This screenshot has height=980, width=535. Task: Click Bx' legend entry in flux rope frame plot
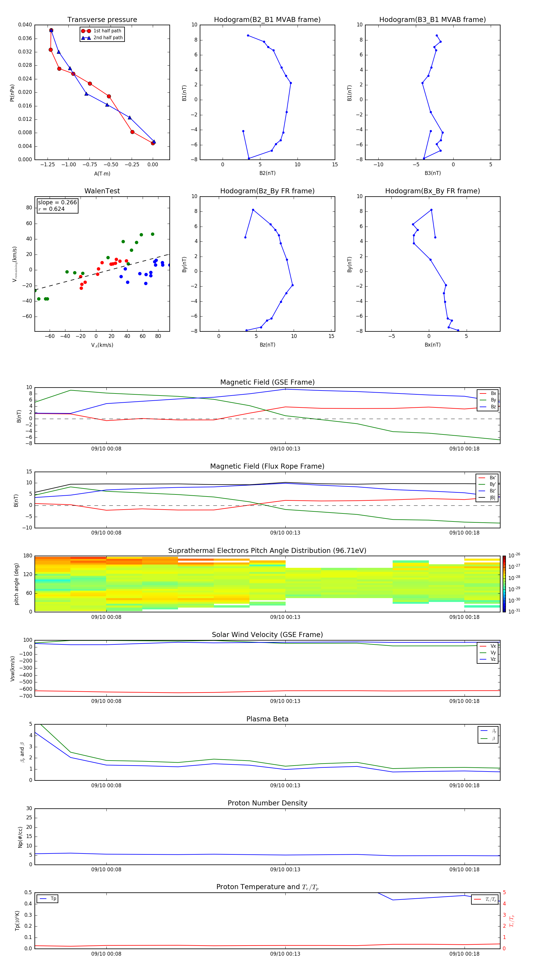pyautogui.click(x=487, y=478)
